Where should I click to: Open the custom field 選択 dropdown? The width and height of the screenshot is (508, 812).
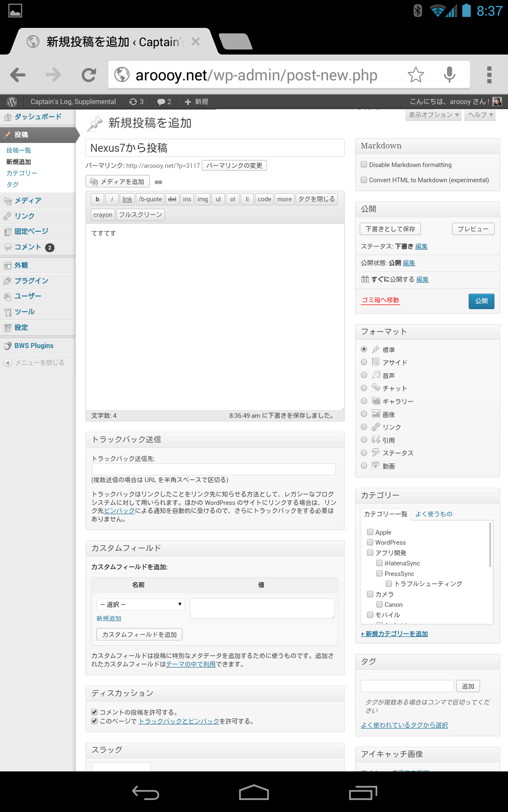click(141, 604)
